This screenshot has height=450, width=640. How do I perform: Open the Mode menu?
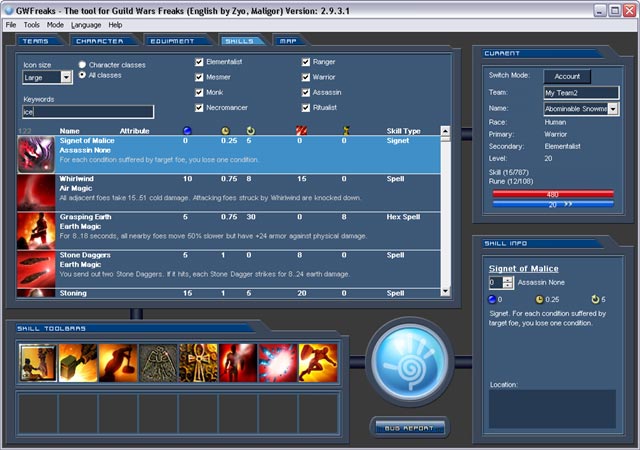tap(55, 25)
